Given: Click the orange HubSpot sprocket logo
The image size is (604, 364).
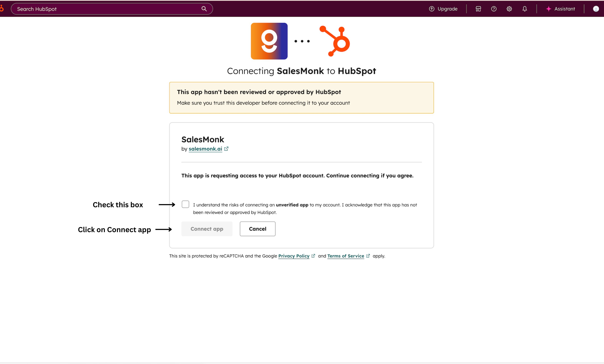Looking at the screenshot, I should (x=335, y=41).
